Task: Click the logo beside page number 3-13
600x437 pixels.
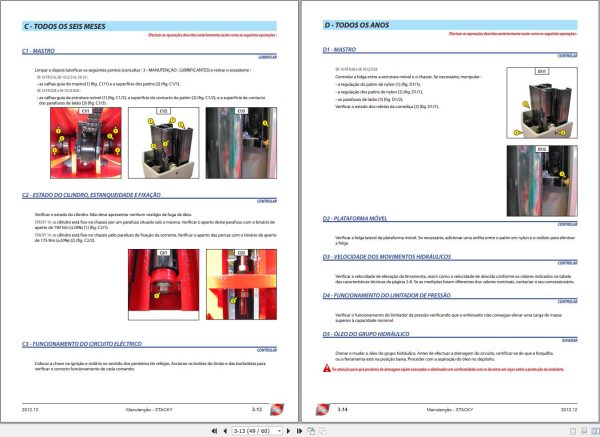Action: pos(277,409)
